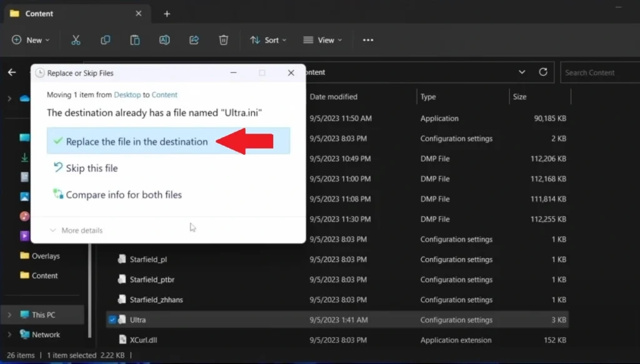Click the Rename icon in toolbar

(x=164, y=40)
